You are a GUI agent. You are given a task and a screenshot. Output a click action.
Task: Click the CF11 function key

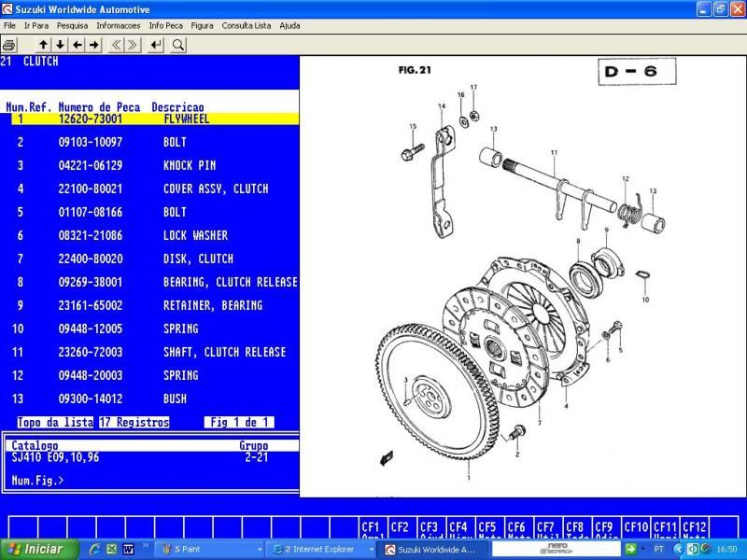665,527
